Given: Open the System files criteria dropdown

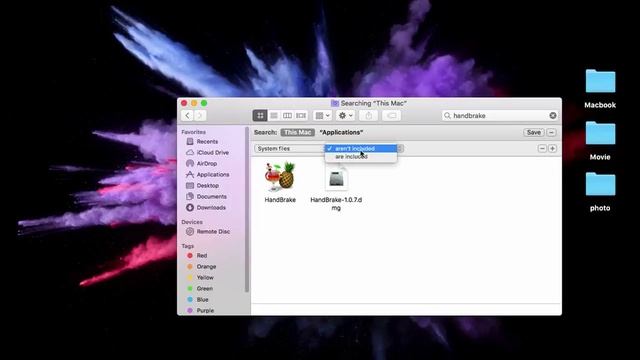Looking at the screenshot, I should pos(289,149).
